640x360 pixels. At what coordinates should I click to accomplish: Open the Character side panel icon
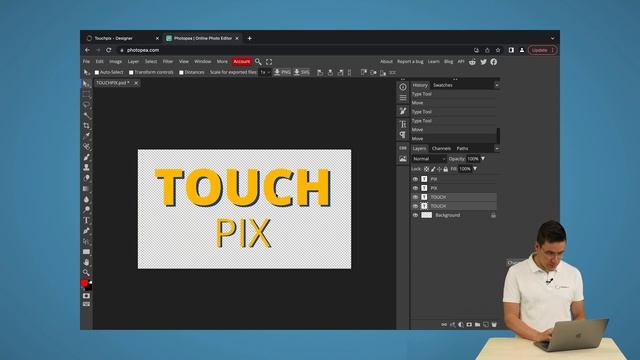click(403, 124)
